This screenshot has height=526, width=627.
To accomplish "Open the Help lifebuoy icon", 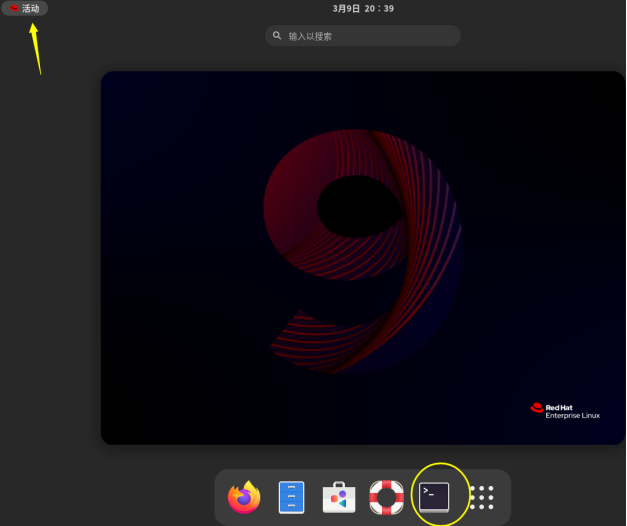I will [x=386, y=497].
